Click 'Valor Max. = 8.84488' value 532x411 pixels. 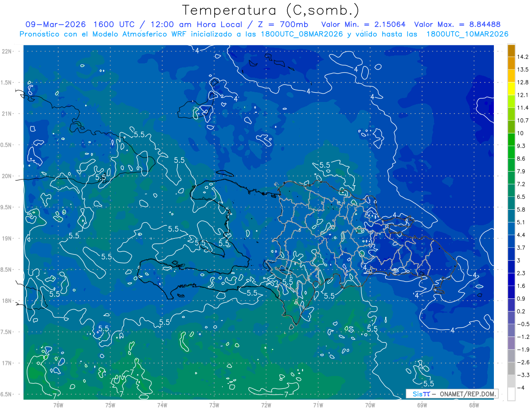pos(457,24)
